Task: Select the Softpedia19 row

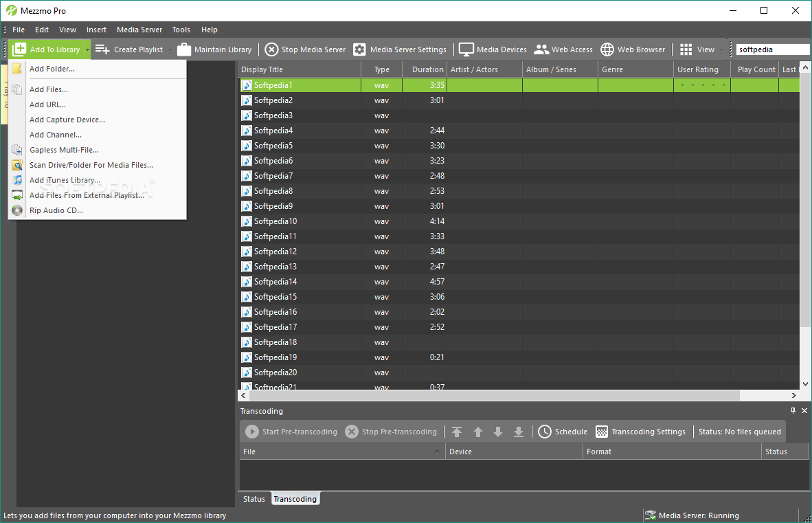Action: tap(518, 357)
